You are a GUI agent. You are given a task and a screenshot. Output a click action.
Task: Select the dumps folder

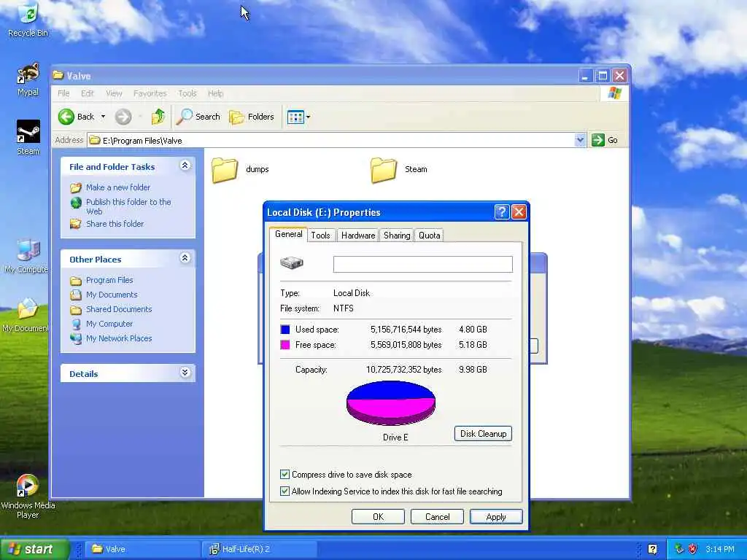pos(240,170)
